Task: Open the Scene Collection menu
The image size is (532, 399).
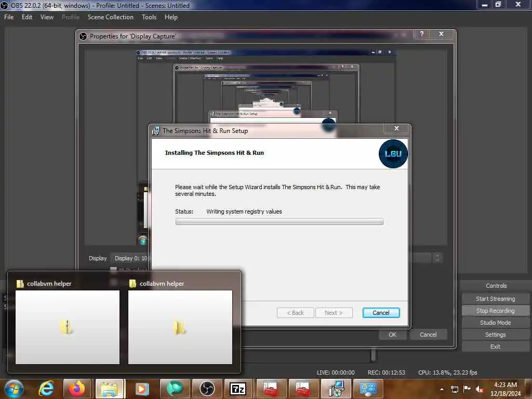Action: click(111, 17)
